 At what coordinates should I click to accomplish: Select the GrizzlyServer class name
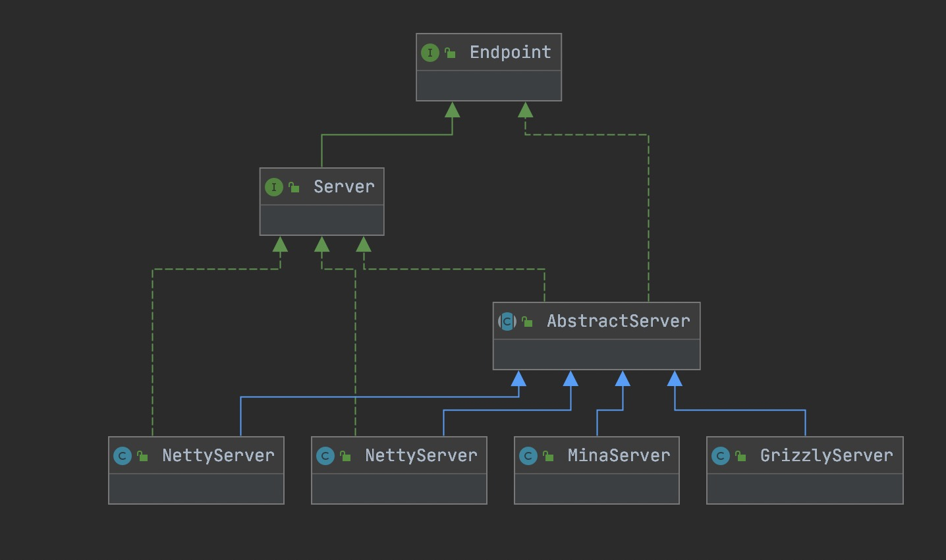click(x=826, y=456)
